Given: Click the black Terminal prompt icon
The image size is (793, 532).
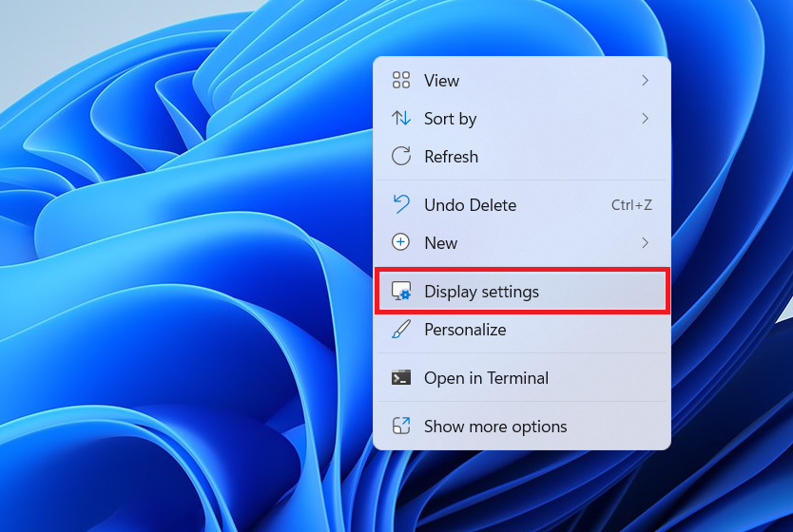Looking at the screenshot, I should (401, 378).
